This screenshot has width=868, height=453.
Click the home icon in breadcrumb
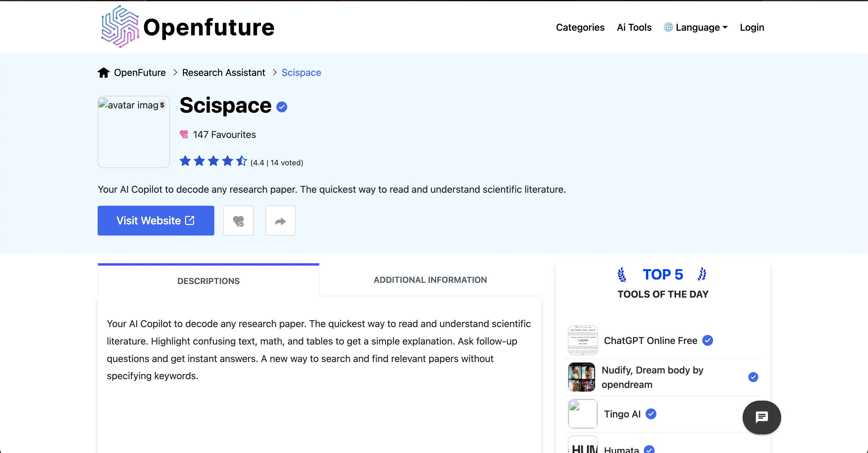103,72
